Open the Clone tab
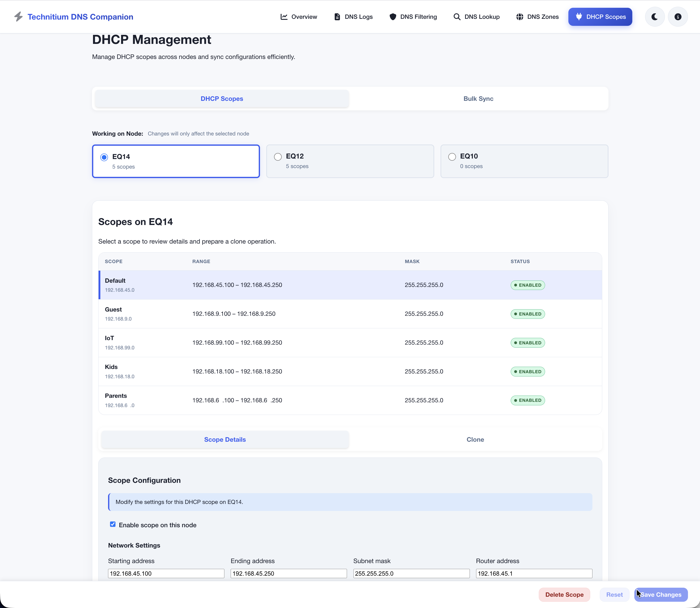 tap(475, 439)
